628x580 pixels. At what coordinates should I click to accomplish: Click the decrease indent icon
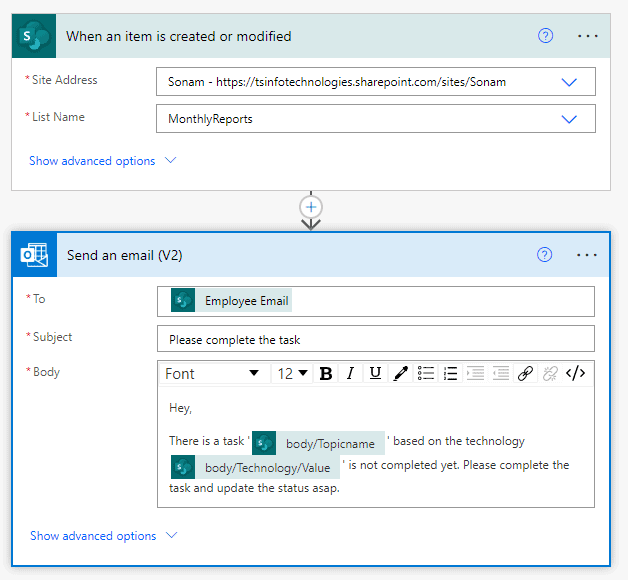pos(500,374)
